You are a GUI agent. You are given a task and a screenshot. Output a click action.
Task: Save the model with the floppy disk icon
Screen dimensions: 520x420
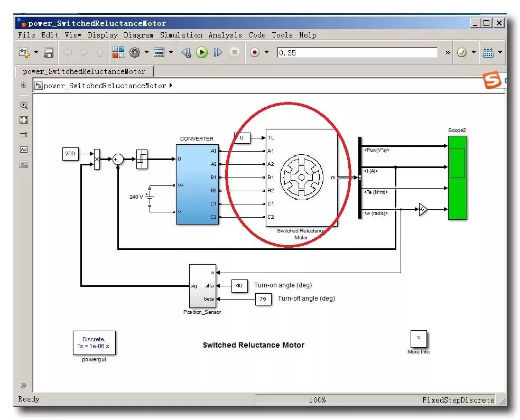pos(49,52)
